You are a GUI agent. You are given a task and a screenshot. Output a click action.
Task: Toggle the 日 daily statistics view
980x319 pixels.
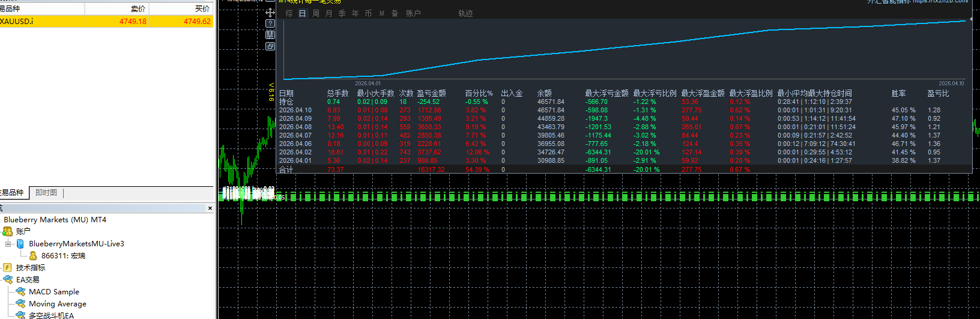click(302, 13)
